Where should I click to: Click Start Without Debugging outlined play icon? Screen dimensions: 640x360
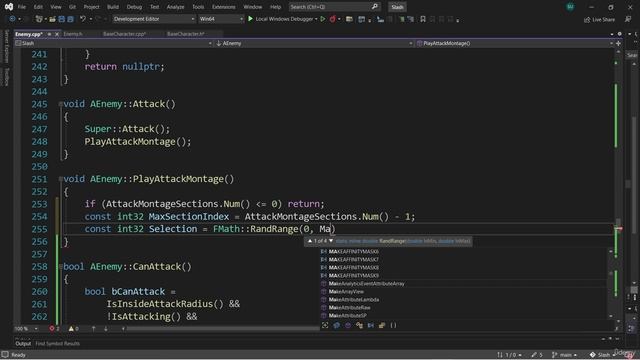pyautogui.click(x=322, y=19)
